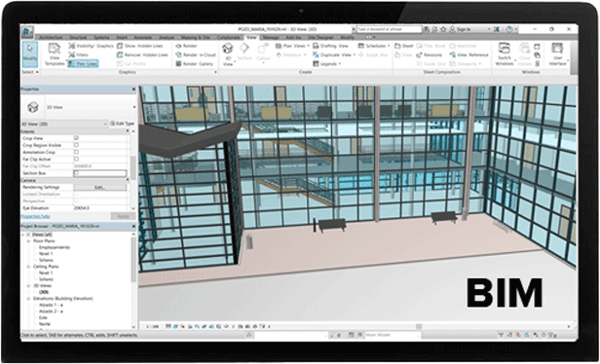This screenshot has height=364, width=600.
Task: Open View Templates tool
Action: pyautogui.click(x=55, y=55)
